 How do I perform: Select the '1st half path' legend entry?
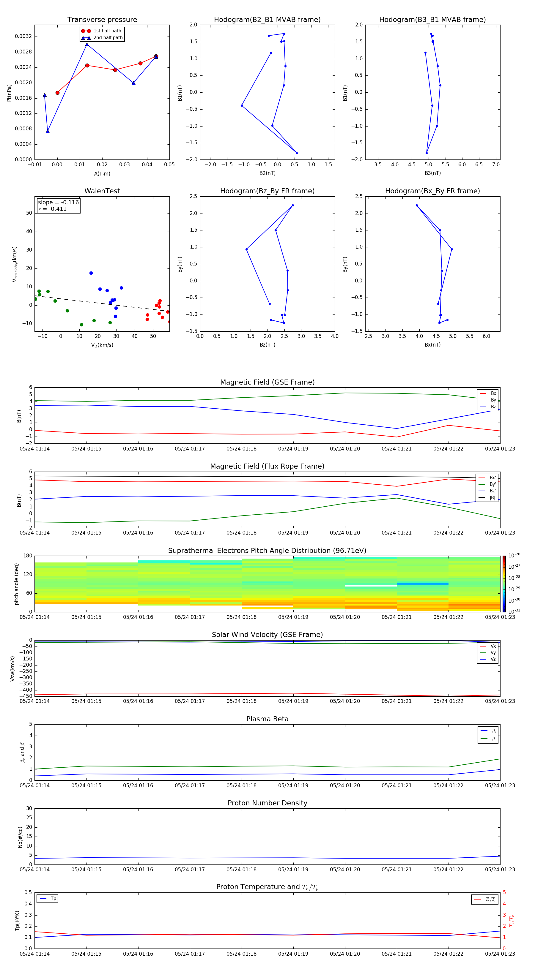101,31
